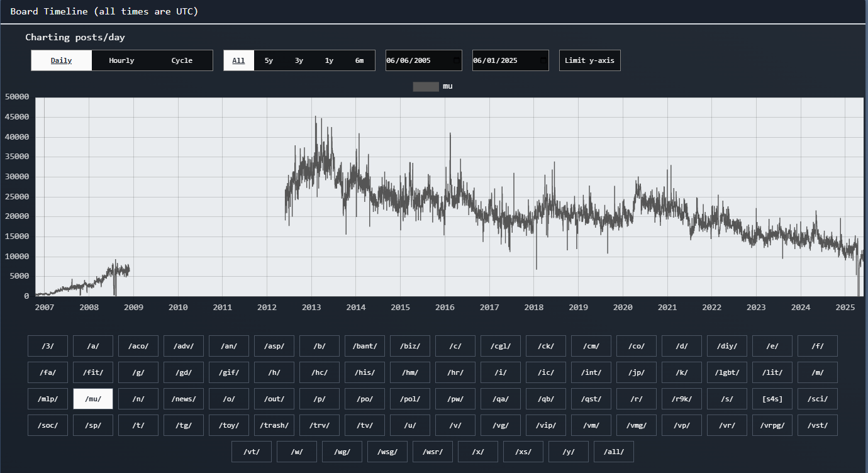Select the /gif/ board
Viewport: 868px width, 473px height.
[229, 372]
